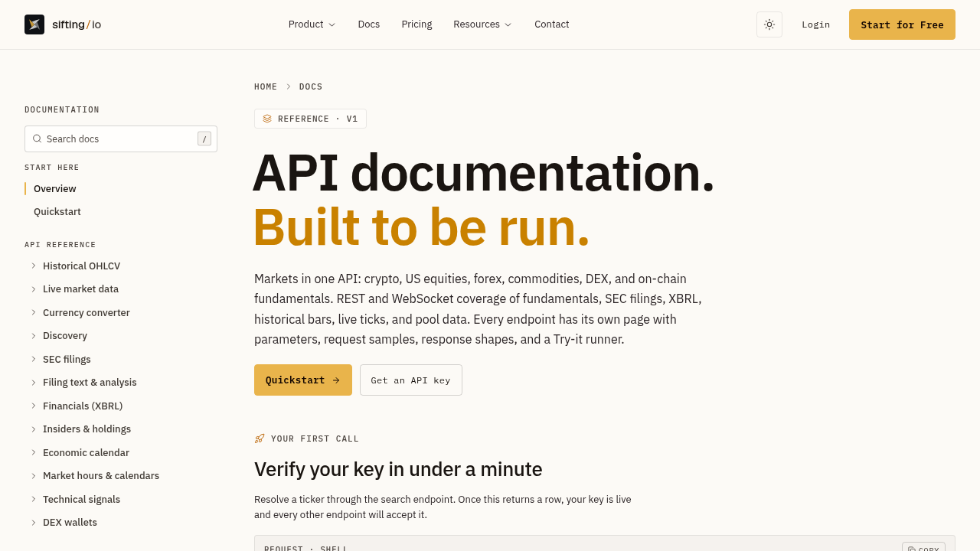Click the rocket icon beside YOUR FIRST CALL

[260, 439]
